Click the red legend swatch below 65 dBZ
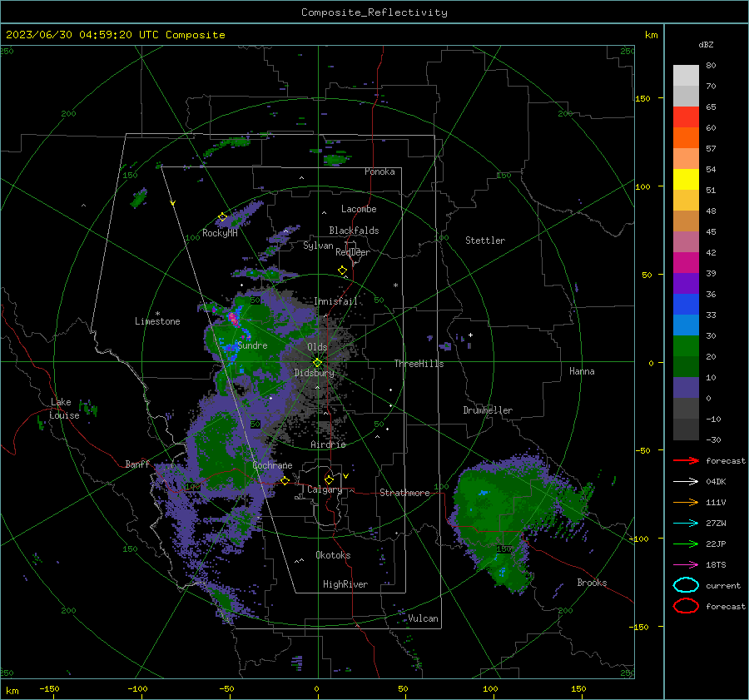 [x=686, y=117]
